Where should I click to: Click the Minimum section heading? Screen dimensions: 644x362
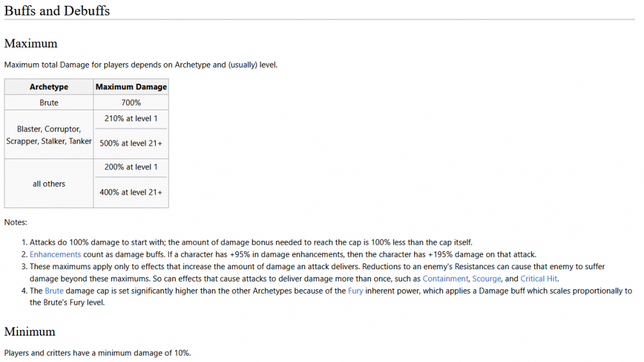[x=30, y=332]
